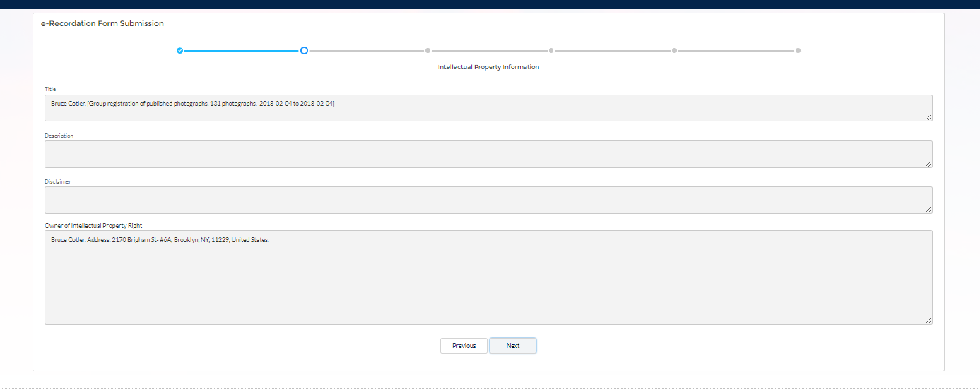980x391 pixels.
Task: Focus the Description text area
Action: tap(488, 154)
